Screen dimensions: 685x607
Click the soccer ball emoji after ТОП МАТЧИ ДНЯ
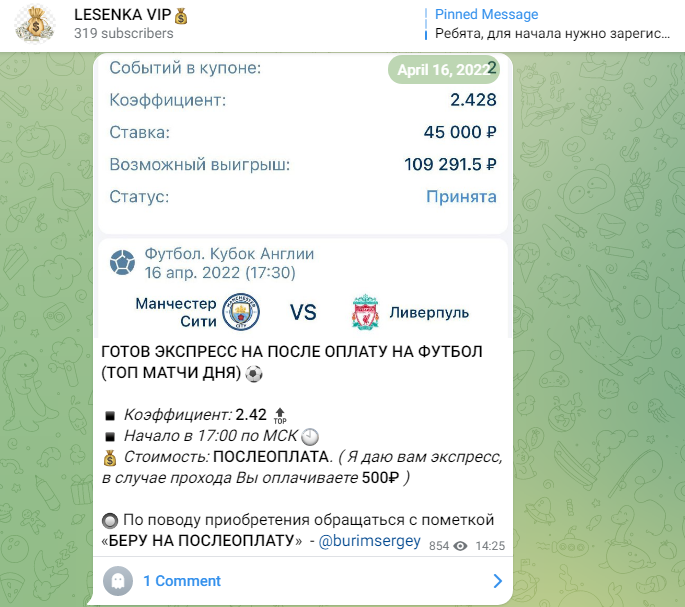(x=254, y=374)
